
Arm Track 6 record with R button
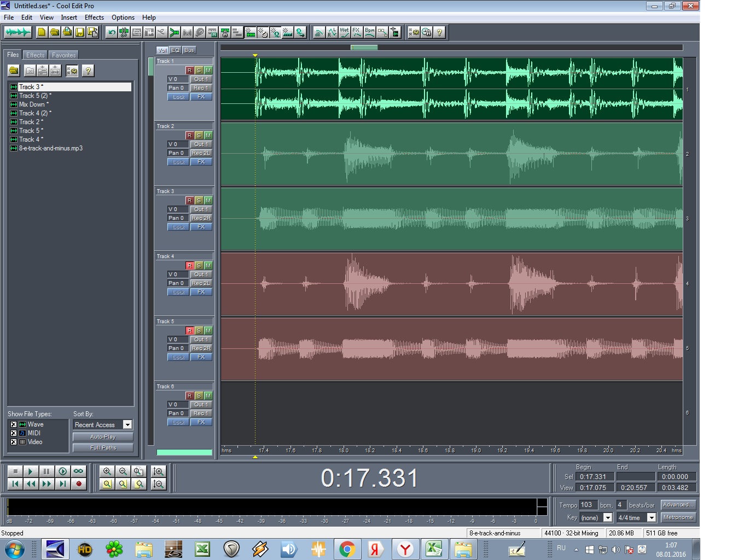pos(189,395)
